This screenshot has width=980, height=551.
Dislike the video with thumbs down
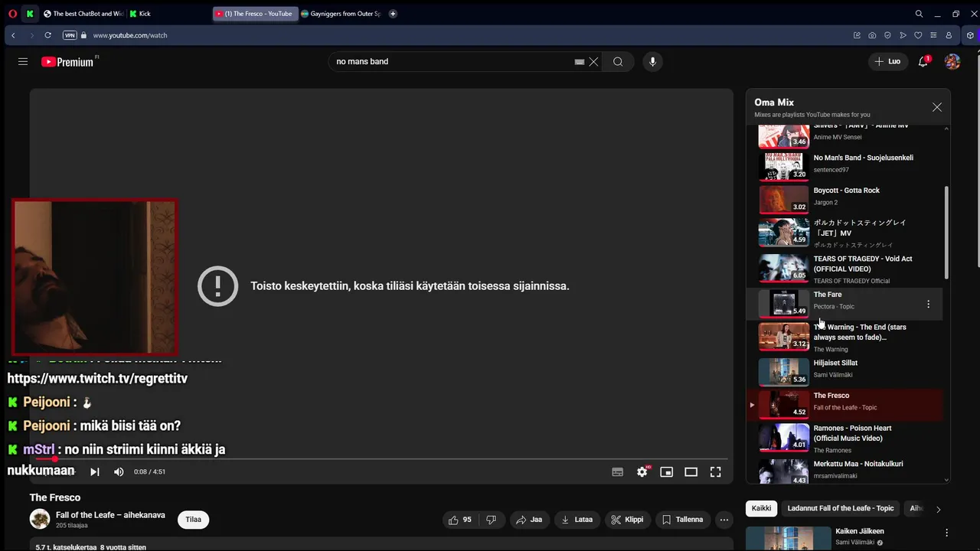492,520
